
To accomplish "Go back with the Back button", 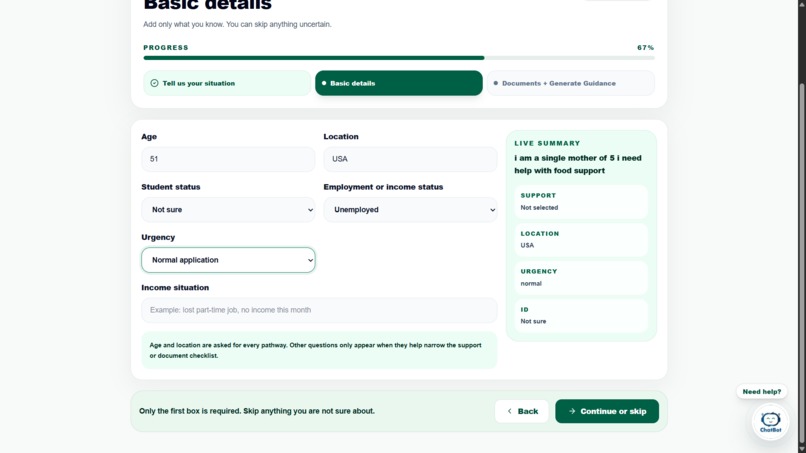I will pyautogui.click(x=522, y=411).
